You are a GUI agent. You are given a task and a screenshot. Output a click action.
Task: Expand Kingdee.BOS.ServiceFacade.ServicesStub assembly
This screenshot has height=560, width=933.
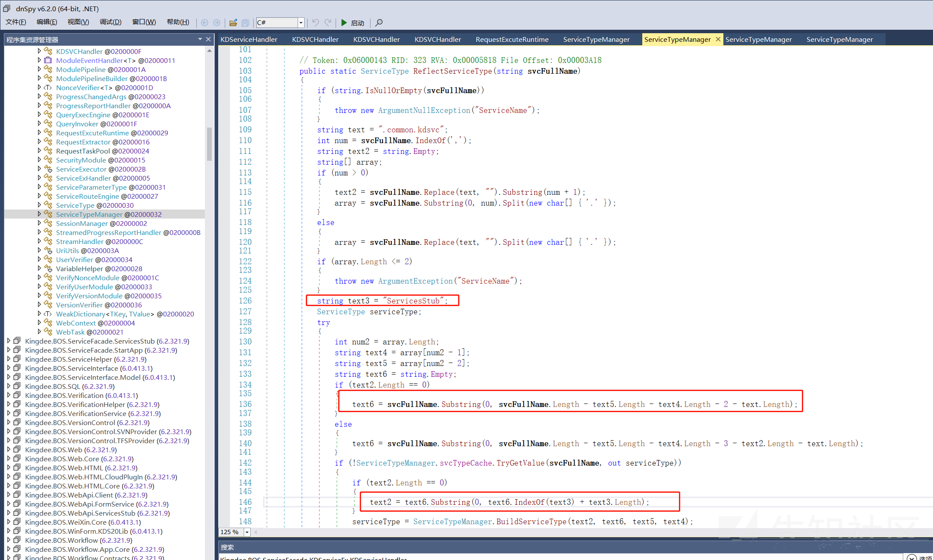point(9,341)
